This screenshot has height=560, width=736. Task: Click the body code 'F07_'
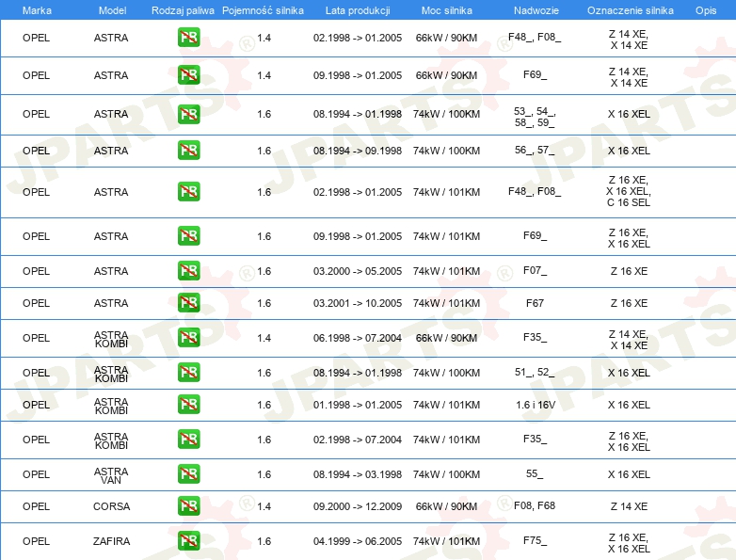tap(536, 271)
